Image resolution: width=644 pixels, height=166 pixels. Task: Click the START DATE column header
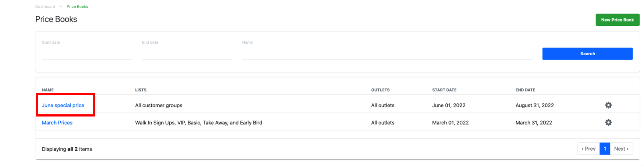click(444, 90)
